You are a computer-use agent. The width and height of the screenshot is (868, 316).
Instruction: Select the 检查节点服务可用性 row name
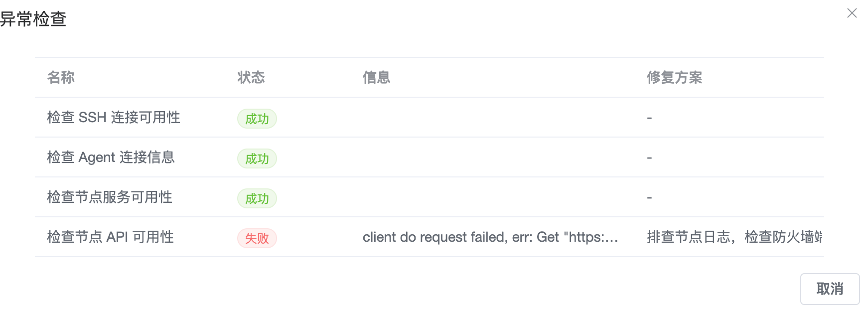click(110, 197)
